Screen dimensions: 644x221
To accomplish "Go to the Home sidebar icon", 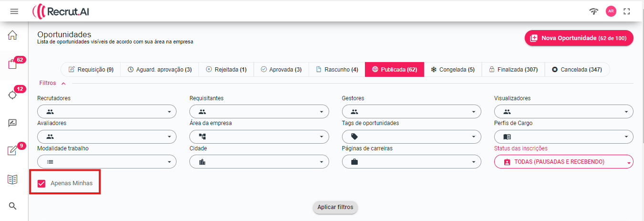I will (12, 35).
